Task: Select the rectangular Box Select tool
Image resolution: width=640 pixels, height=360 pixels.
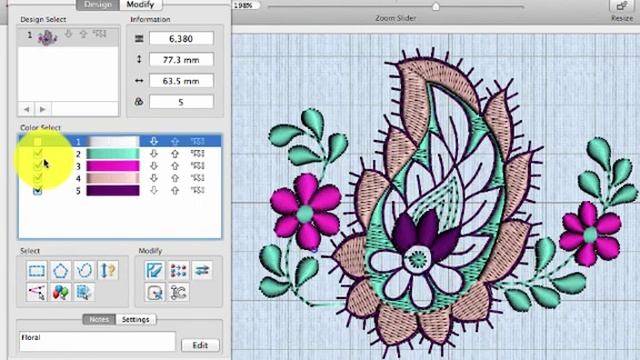Action: [x=36, y=271]
